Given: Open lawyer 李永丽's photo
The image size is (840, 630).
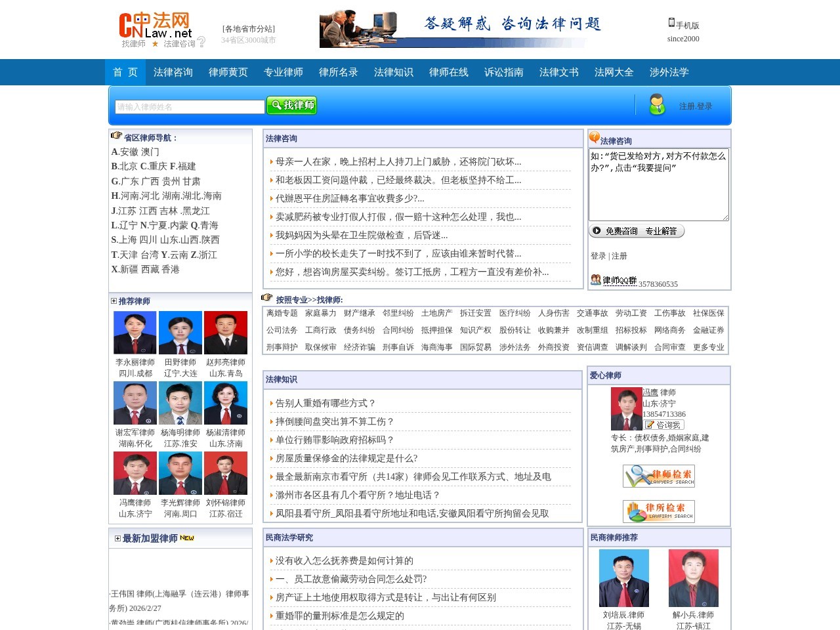Looking at the screenshot, I should 136,332.
